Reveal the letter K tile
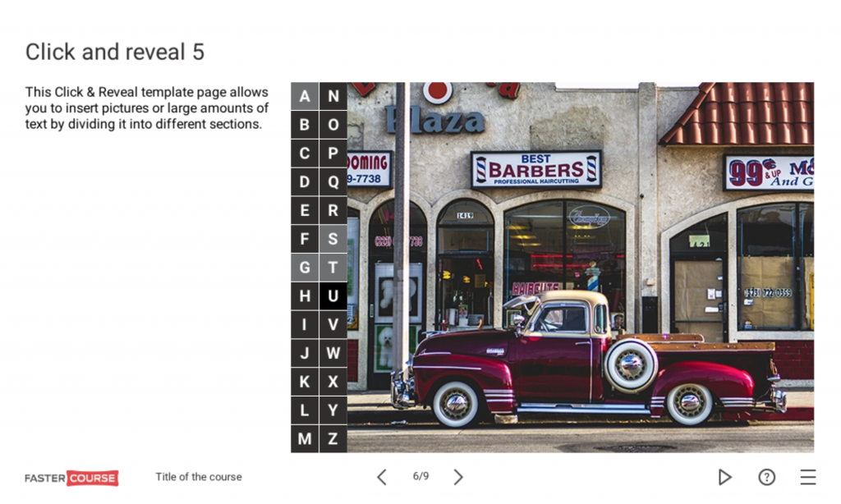This screenshot has height=504, width=841. [304, 381]
